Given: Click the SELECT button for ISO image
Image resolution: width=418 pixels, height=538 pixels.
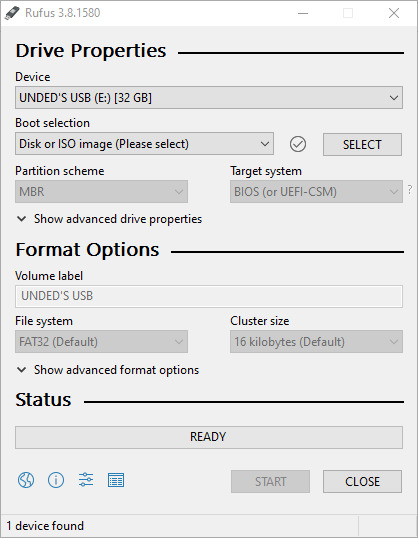Looking at the screenshot, I should pos(362,144).
